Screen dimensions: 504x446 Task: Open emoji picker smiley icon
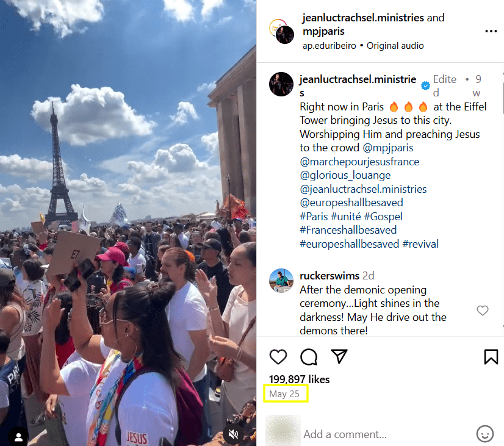pos(484,434)
